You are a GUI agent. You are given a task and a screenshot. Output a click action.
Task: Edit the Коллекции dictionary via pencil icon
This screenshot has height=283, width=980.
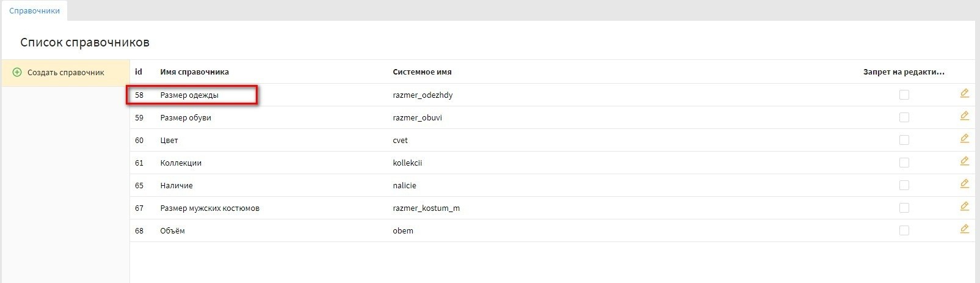tap(964, 161)
